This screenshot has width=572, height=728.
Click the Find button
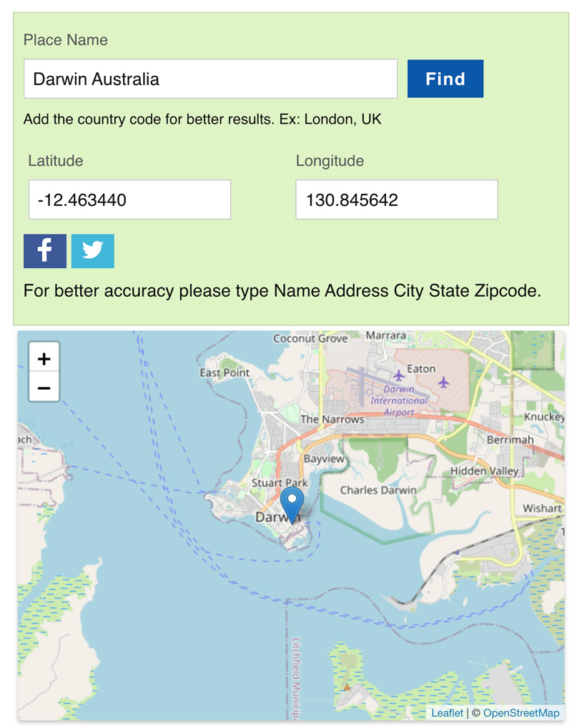[x=445, y=79]
